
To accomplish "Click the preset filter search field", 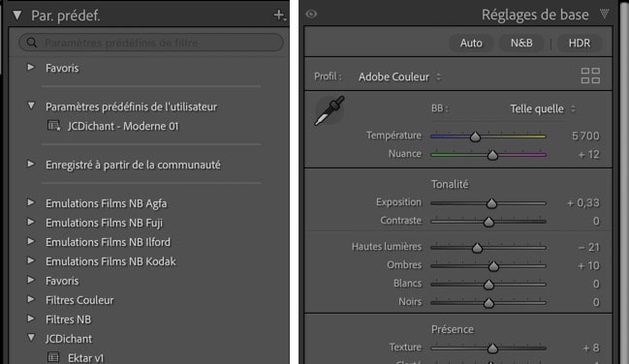I will (x=151, y=43).
